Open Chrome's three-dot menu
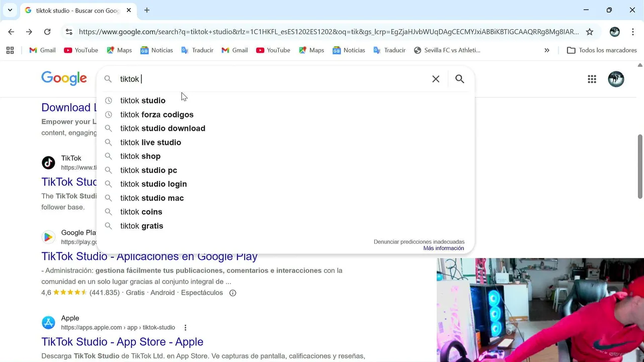644x362 pixels. coord(632,32)
